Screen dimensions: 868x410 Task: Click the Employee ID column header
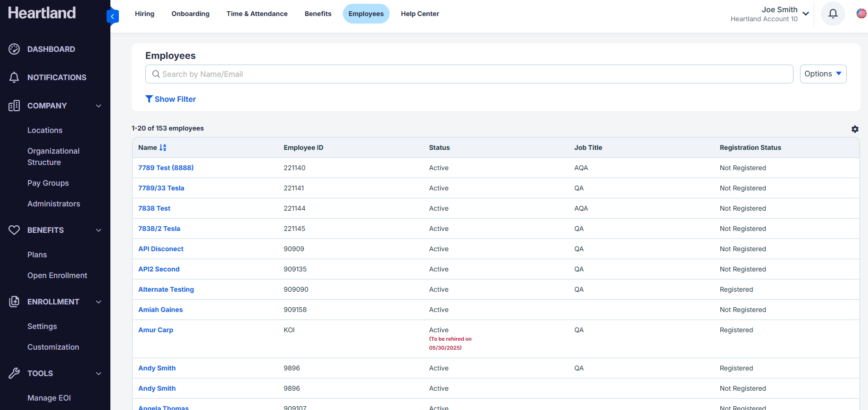(x=303, y=148)
